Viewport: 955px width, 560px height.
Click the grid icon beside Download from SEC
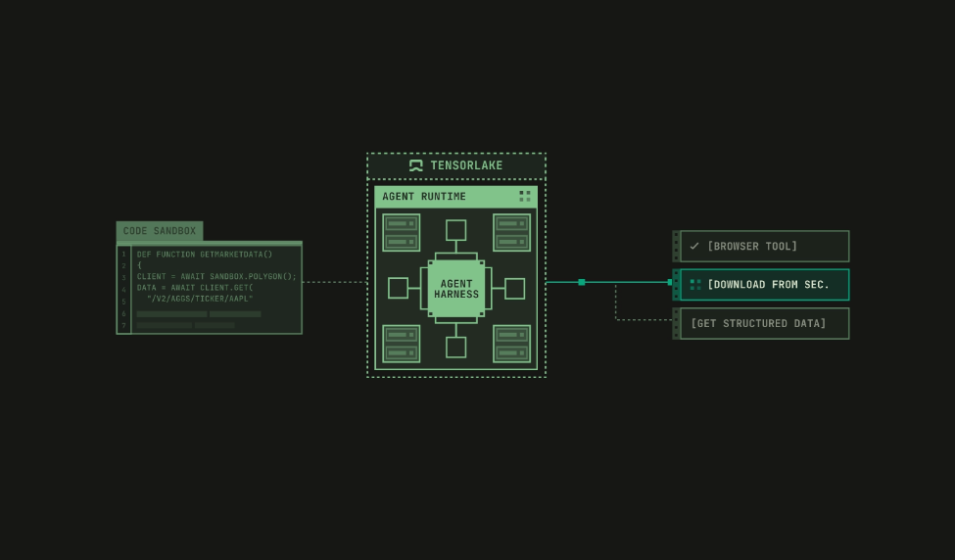(x=695, y=285)
